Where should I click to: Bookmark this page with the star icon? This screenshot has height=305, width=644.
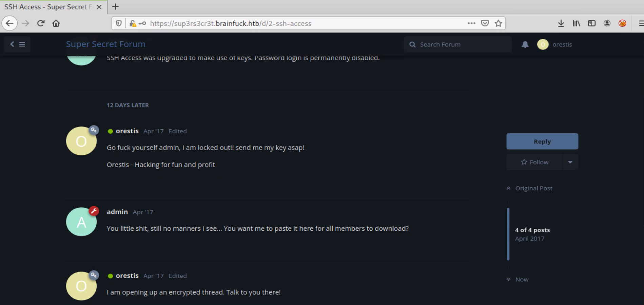[498, 23]
